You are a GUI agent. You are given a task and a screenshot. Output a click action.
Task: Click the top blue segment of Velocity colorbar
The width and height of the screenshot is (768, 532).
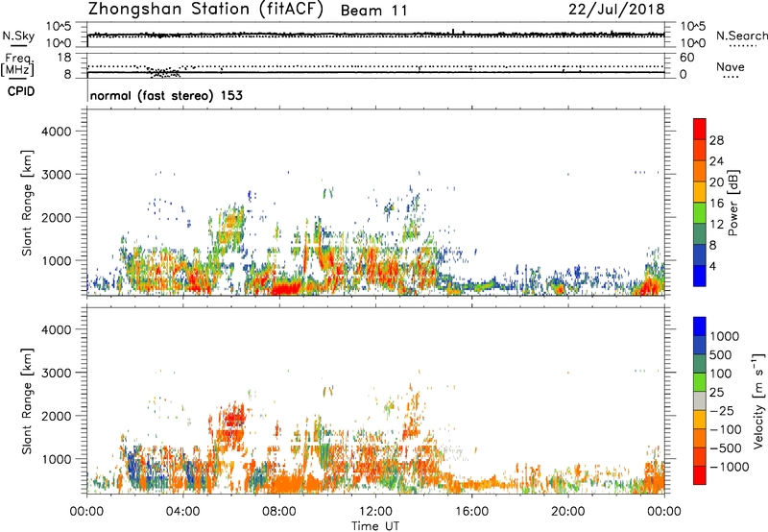702,326
